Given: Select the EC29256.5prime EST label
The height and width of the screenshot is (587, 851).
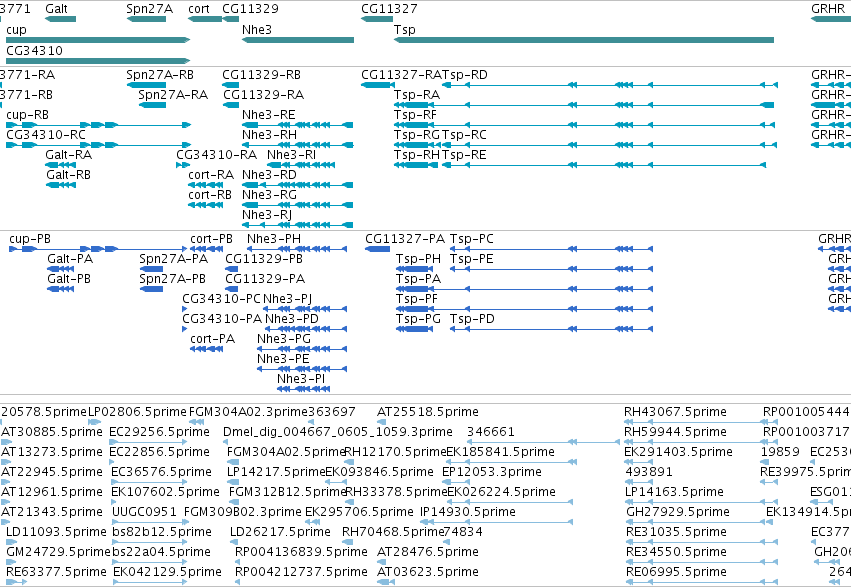Looking at the screenshot, I should [x=159, y=432].
